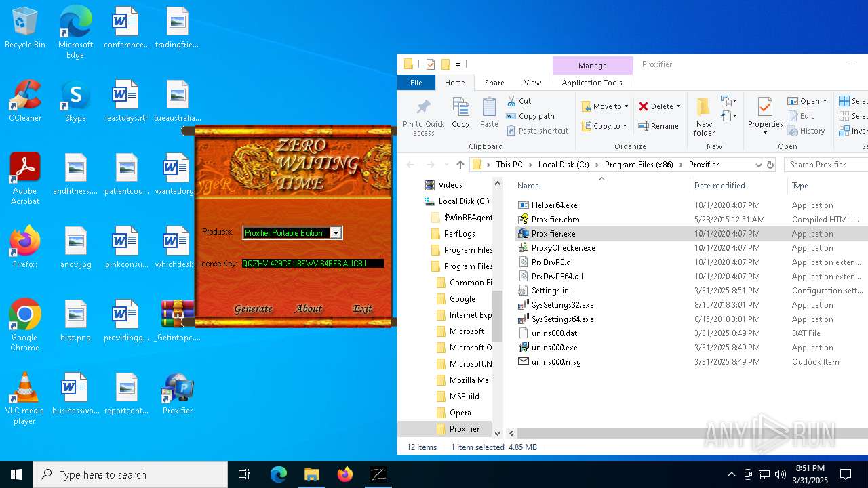Open Properties from the ribbon
The height and width of the screenshot is (488, 868).
click(765, 116)
